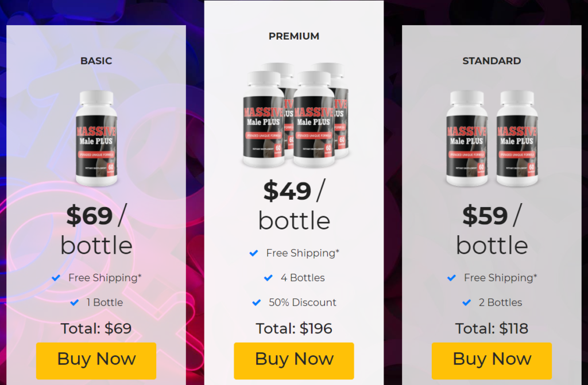This screenshot has width=588, height=385.
Task: Click Buy Now under Premium package
Action: pos(293,361)
